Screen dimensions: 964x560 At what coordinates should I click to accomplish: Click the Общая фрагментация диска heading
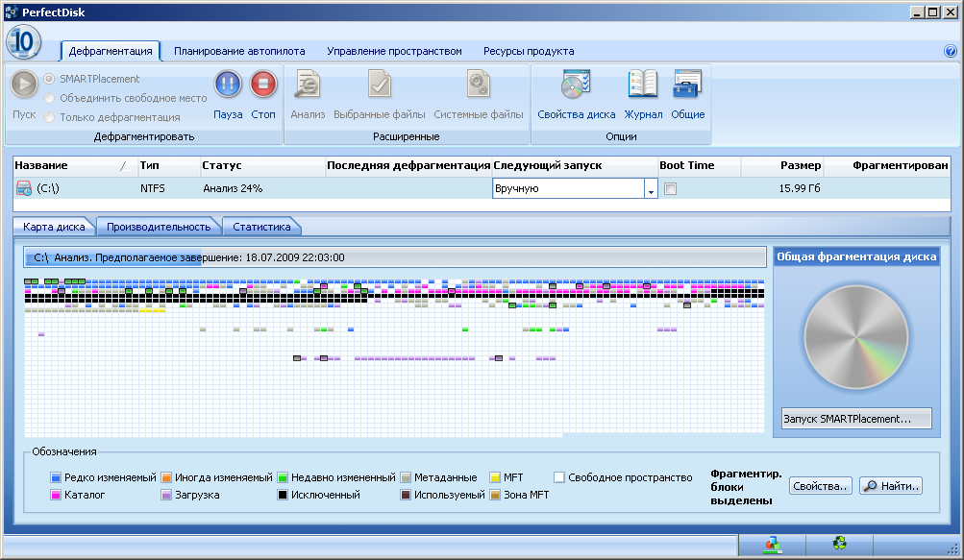[x=856, y=257]
